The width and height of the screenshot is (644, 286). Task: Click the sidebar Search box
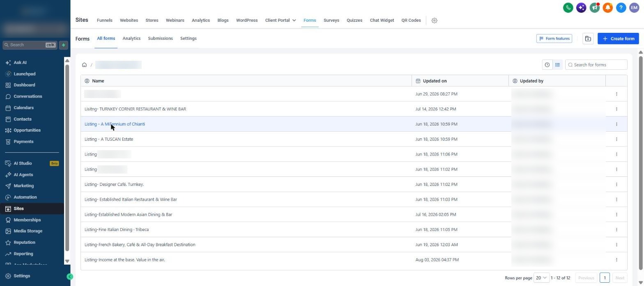point(30,45)
